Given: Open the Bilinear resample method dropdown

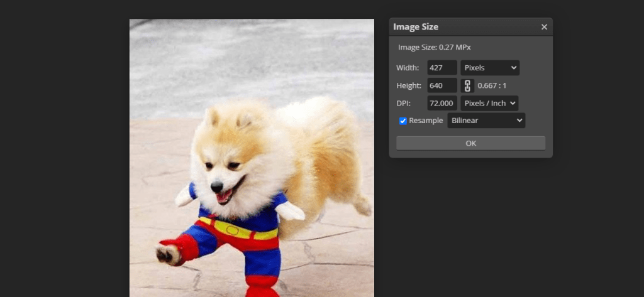Looking at the screenshot, I should [x=486, y=121].
